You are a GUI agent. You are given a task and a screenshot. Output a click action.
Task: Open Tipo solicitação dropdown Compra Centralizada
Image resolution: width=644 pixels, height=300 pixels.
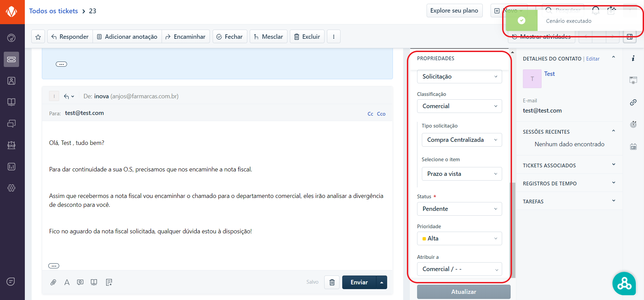click(462, 140)
